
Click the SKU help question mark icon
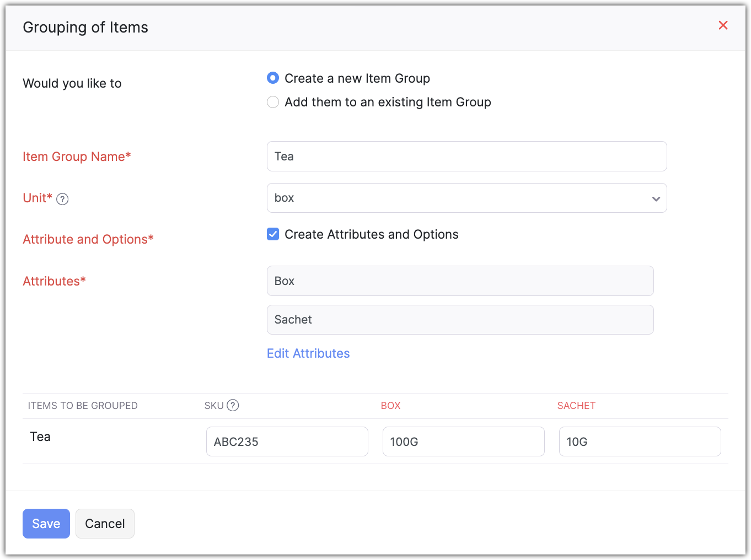point(233,406)
